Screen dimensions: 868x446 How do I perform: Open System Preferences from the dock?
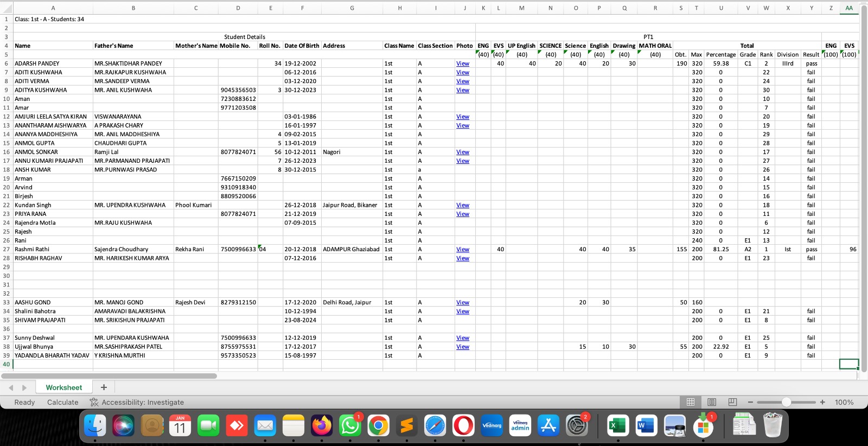coord(577,426)
